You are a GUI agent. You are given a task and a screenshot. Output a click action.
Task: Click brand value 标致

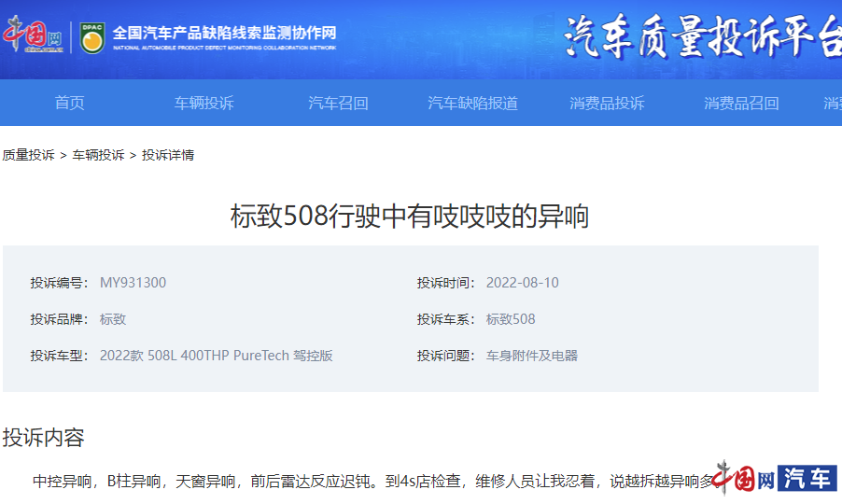click(x=113, y=319)
